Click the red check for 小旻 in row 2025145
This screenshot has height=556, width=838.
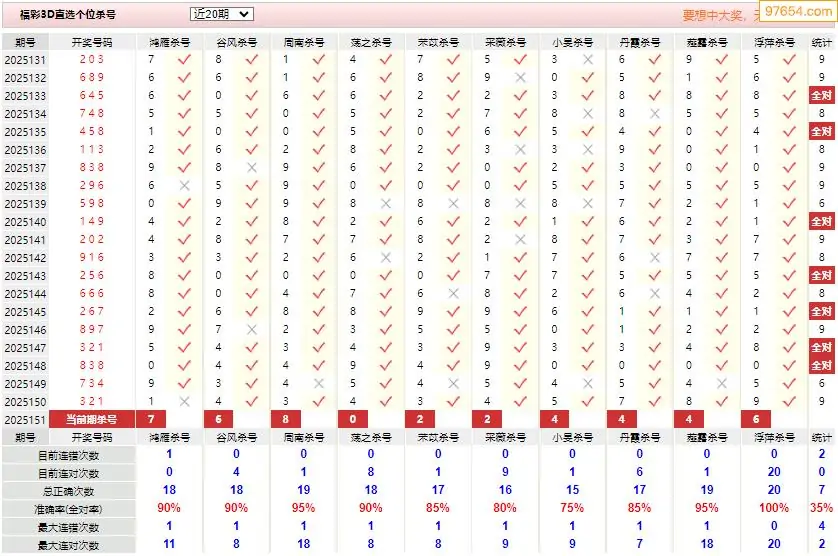(588, 311)
